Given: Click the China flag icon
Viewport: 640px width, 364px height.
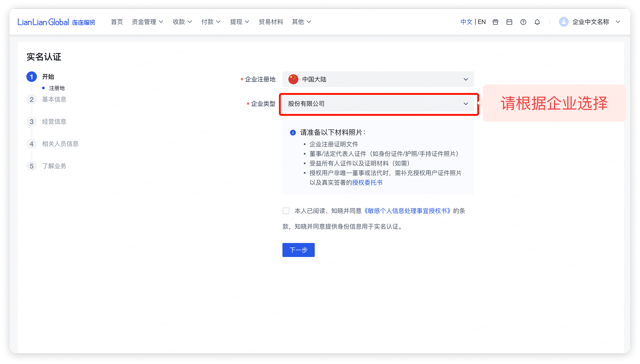Looking at the screenshot, I should (x=293, y=79).
